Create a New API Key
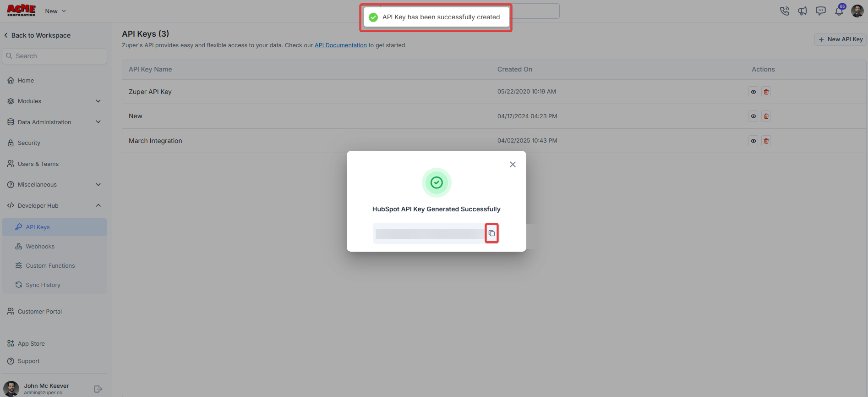 [x=841, y=39]
